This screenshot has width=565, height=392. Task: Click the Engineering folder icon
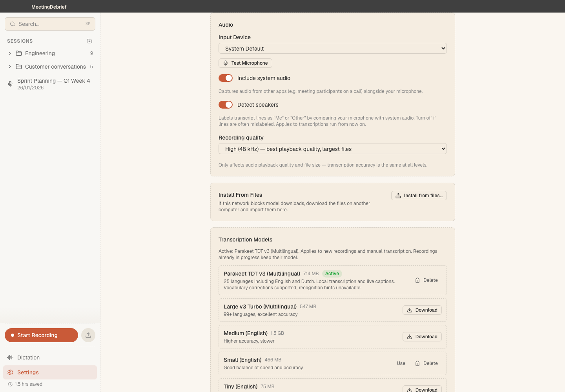point(19,53)
